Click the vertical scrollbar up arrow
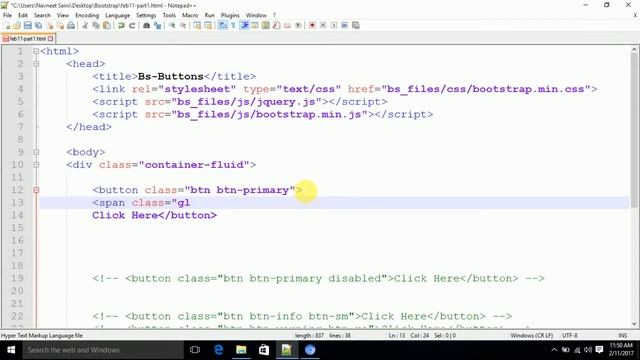Image resolution: width=640 pixels, height=360 pixels. coord(634,49)
